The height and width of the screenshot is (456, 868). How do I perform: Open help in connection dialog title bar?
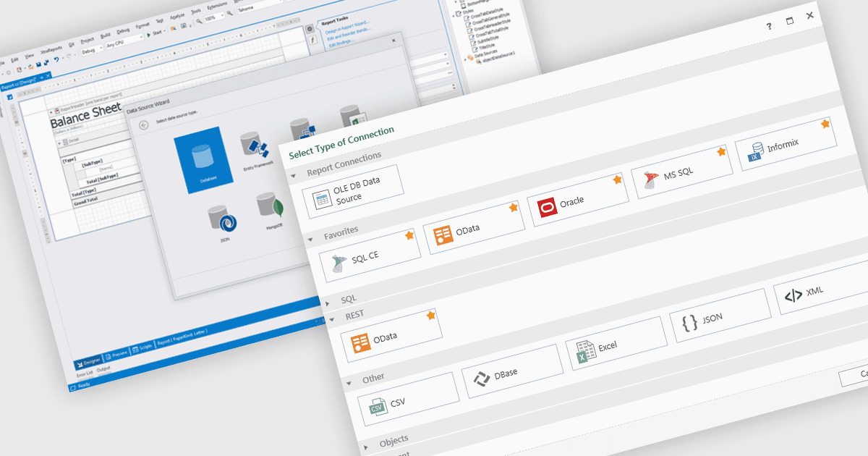click(x=768, y=25)
